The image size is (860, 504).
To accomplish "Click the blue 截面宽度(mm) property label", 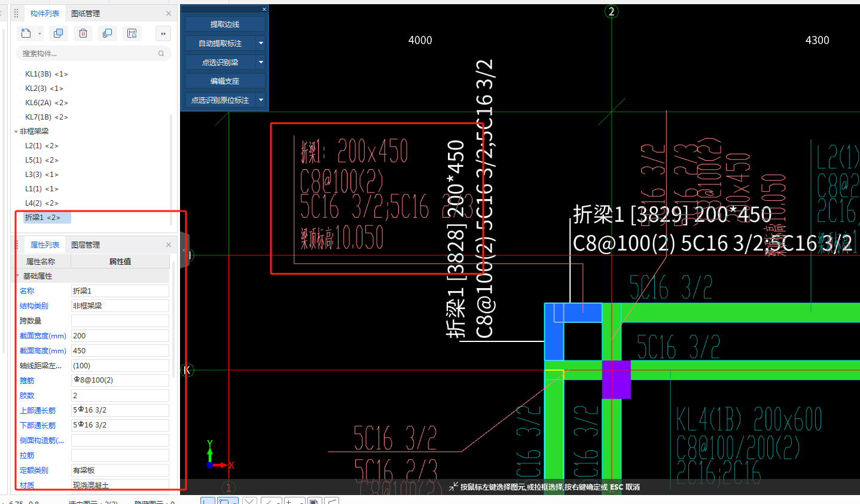I will 43,335.
